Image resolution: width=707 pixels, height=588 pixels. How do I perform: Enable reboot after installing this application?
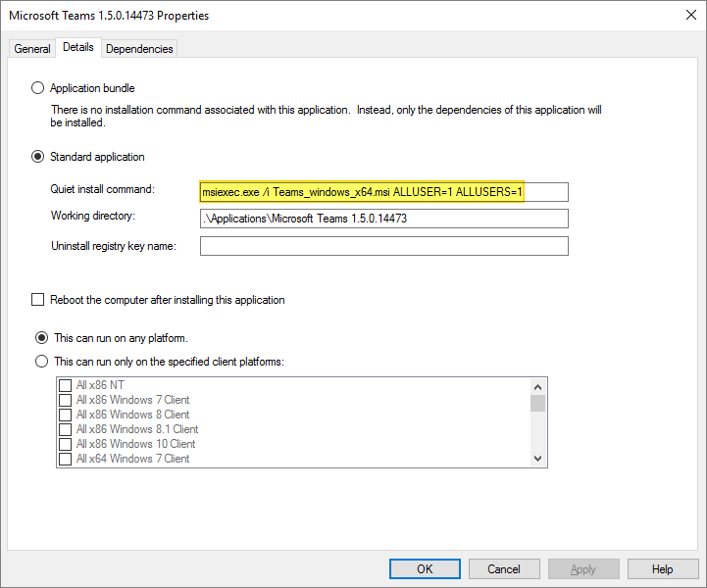click(39, 300)
